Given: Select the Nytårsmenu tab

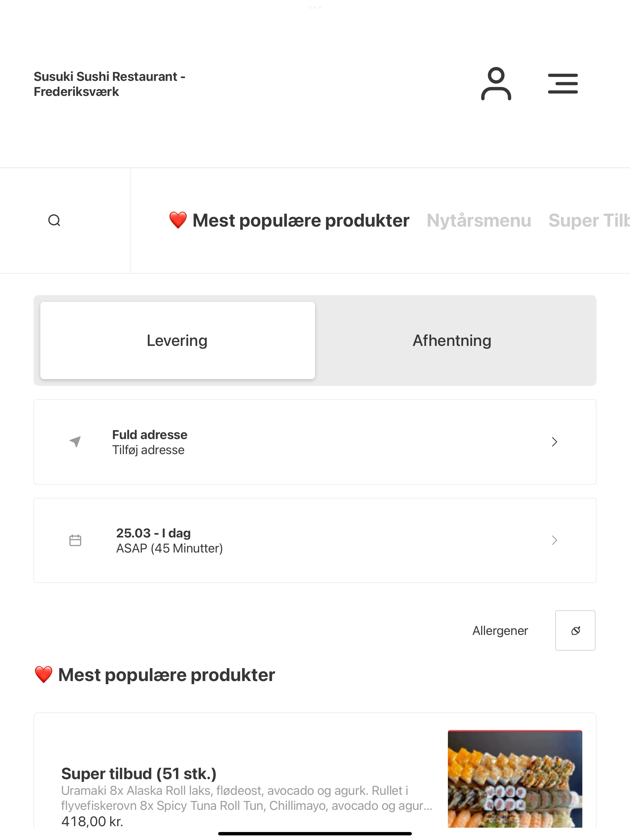Looking at the screenshot, I should point(479,220).
